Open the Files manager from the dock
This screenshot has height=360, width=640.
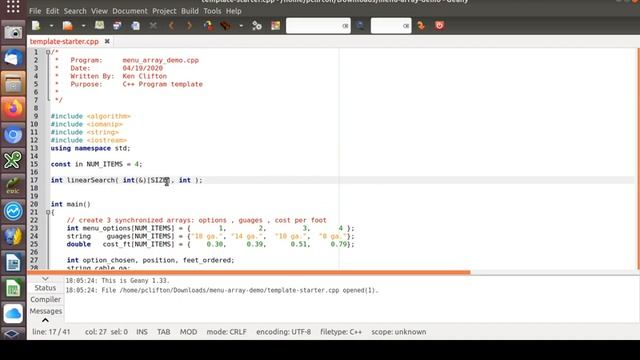[x=13, y=84]
